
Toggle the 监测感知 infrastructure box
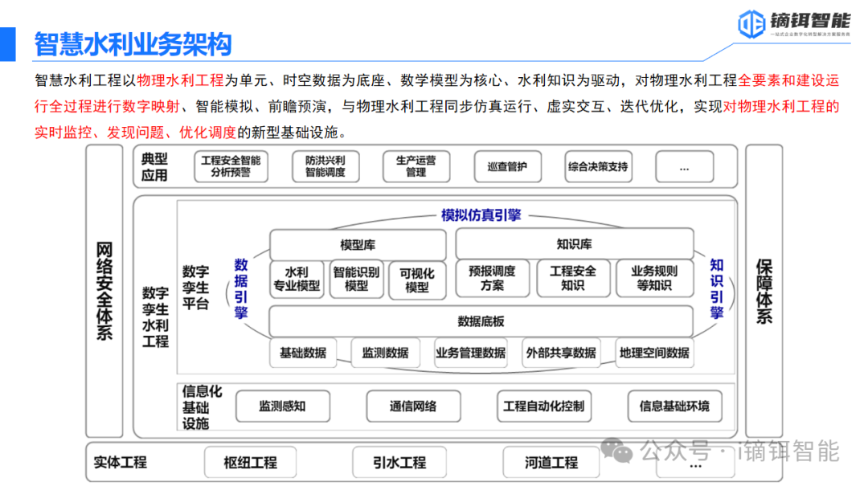[283, 406]
